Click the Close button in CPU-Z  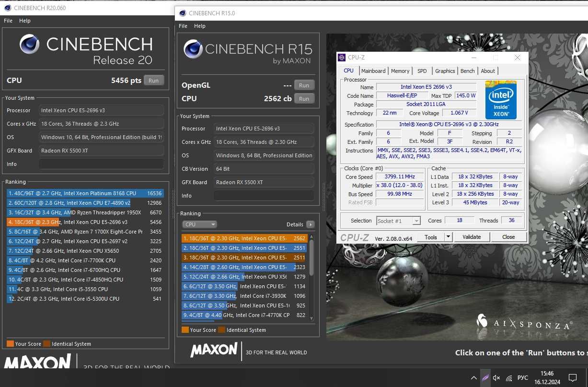[x=508, y=237]
